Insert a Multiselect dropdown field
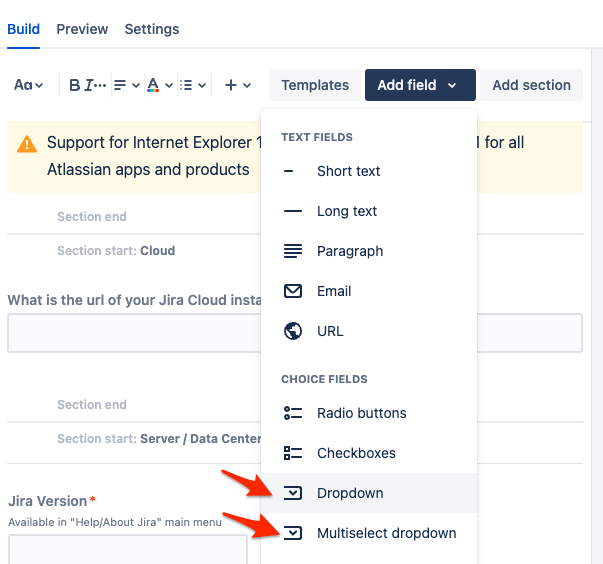603x564 pixels. pos(386,533)
